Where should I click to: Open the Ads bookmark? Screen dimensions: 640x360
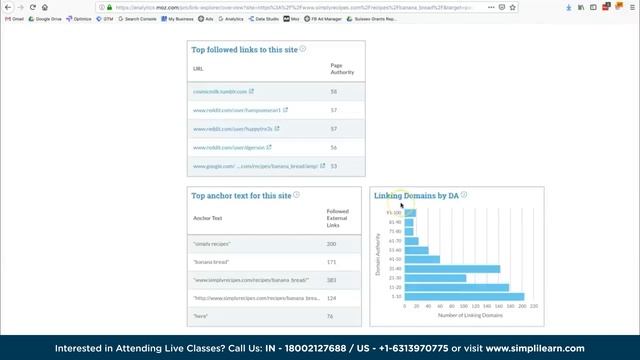206,19
